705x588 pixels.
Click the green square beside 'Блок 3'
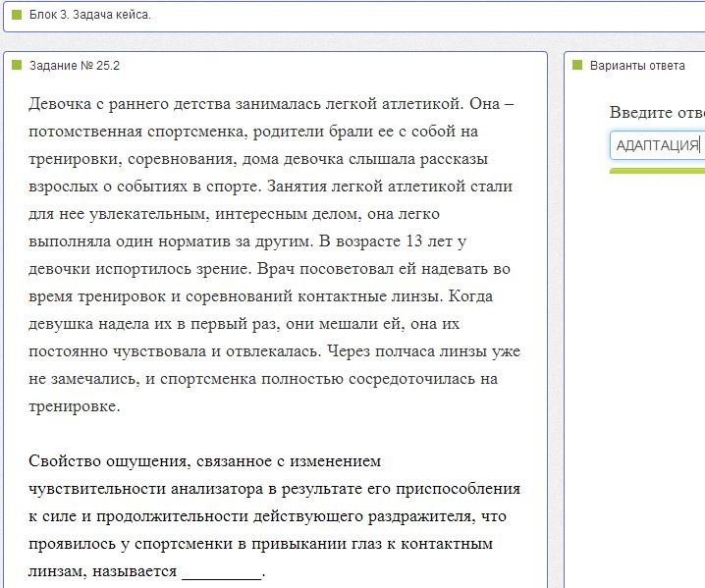click(17, 15)
